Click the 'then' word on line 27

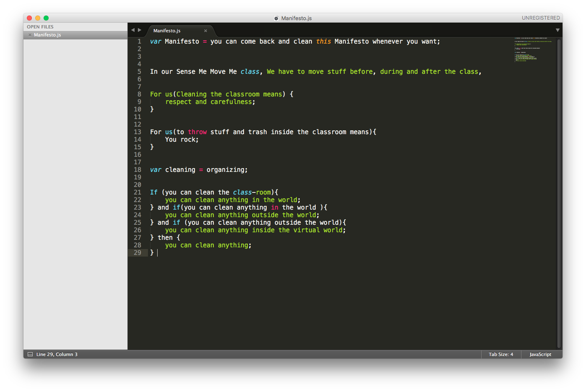[165, 238]
